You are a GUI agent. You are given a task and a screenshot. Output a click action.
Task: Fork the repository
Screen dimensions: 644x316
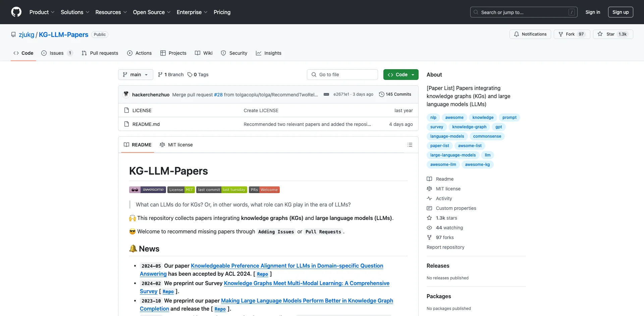[572, 34]
